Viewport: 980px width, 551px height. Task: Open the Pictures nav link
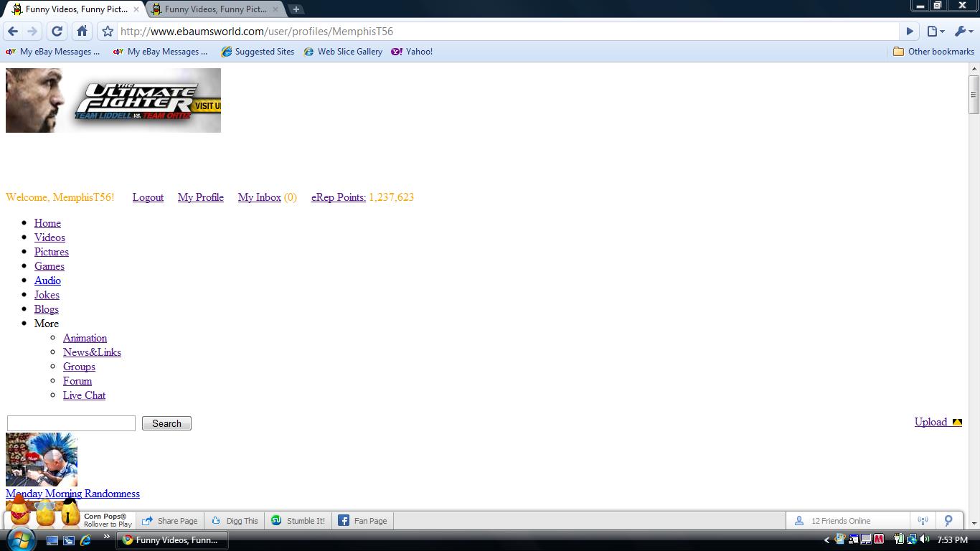(52, 252)
